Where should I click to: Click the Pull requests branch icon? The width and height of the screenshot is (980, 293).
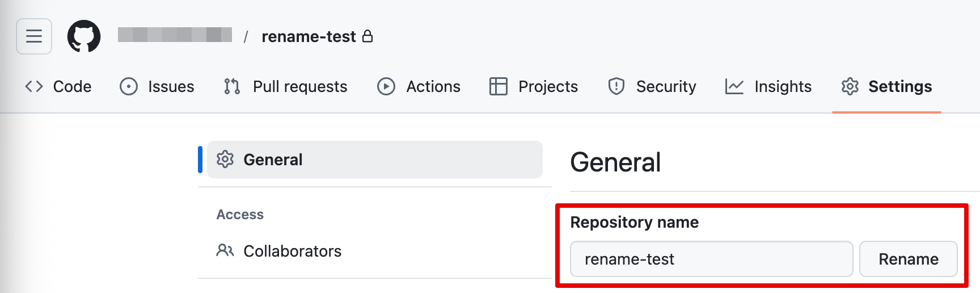(x=232, y=86)
